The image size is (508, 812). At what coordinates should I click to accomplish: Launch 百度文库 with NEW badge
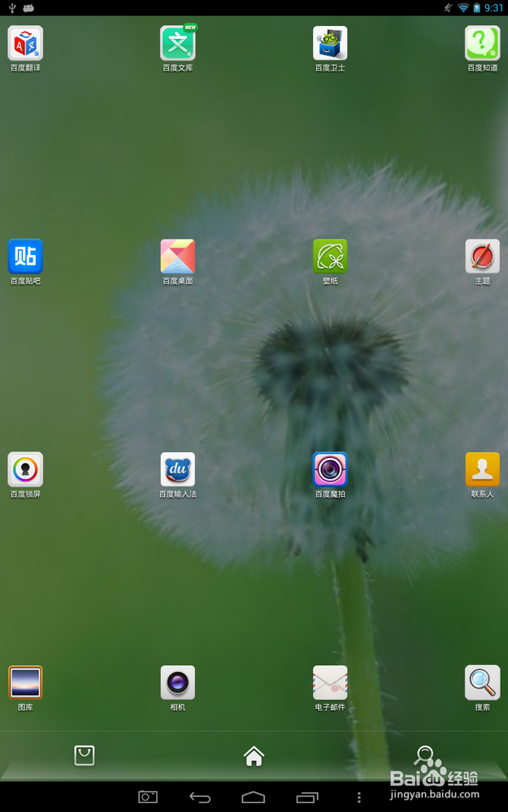[178, 44]
